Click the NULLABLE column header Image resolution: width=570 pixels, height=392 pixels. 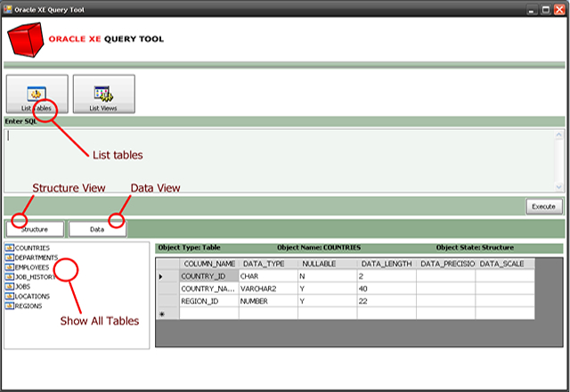click(328, 264)
